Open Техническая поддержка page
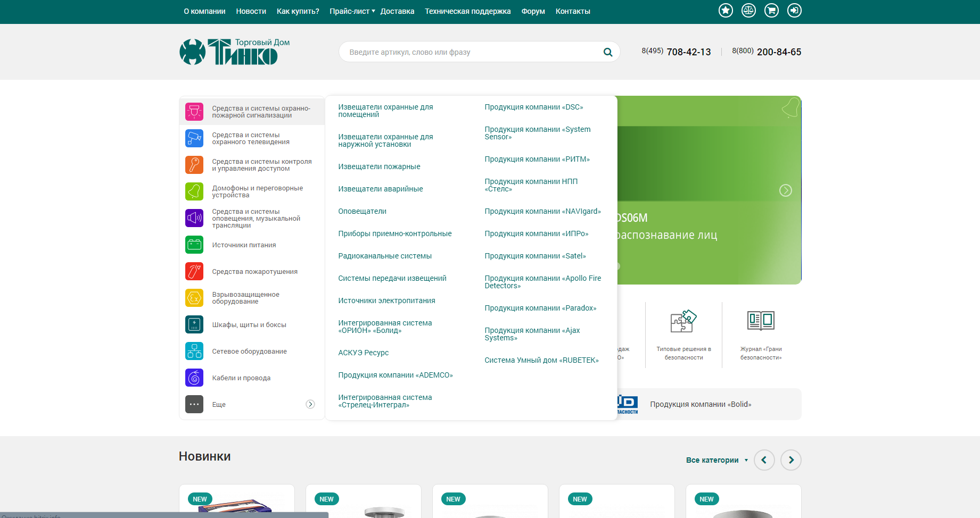The image size is (980, 518). coord(468,11)
